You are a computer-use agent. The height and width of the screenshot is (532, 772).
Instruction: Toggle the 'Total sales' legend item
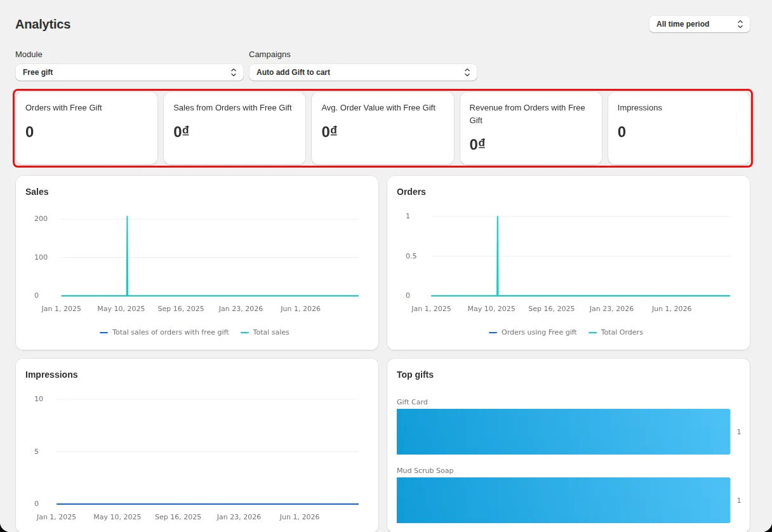265,332
